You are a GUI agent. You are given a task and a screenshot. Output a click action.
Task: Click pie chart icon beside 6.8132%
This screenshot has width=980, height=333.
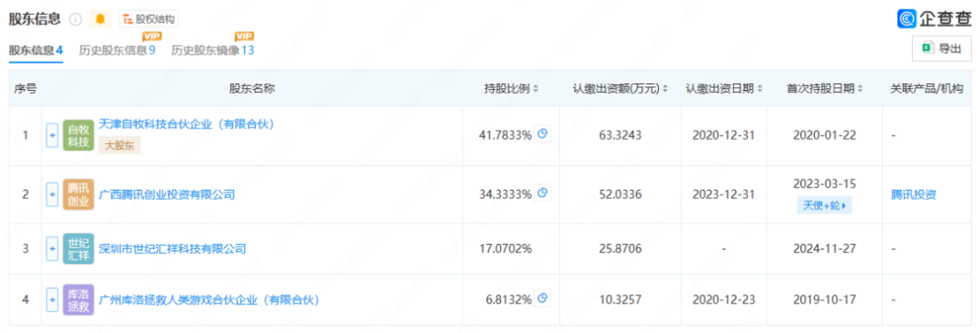coord(543,299)
